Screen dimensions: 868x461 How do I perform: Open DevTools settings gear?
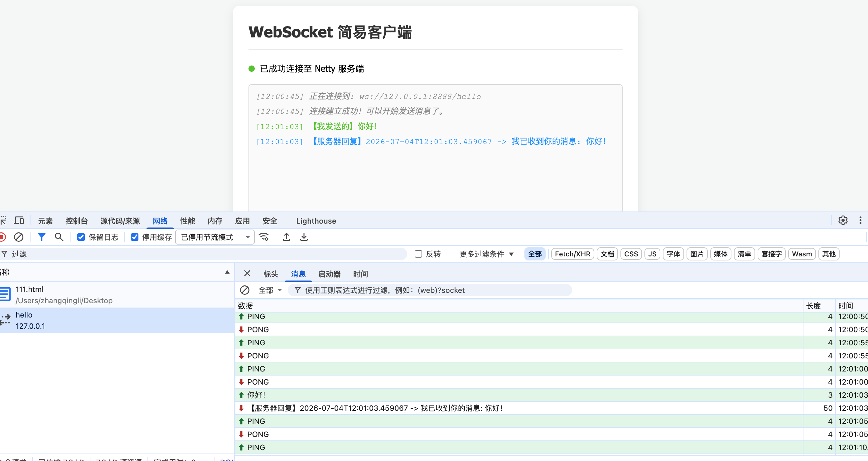click(x=843, y=221)
